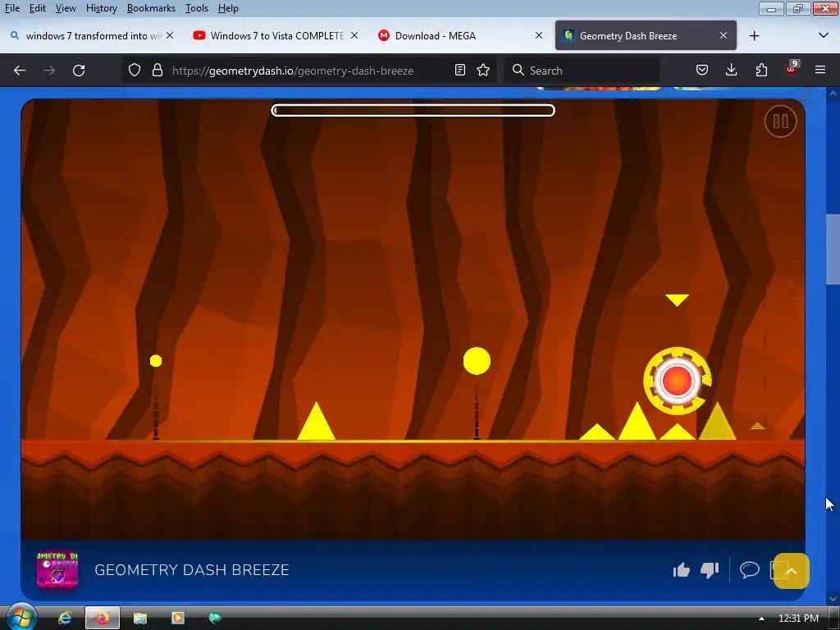Click the scrollbar down arrow
Image resolution: width=840 pixels, height=630 pixels.
(833, 598)
